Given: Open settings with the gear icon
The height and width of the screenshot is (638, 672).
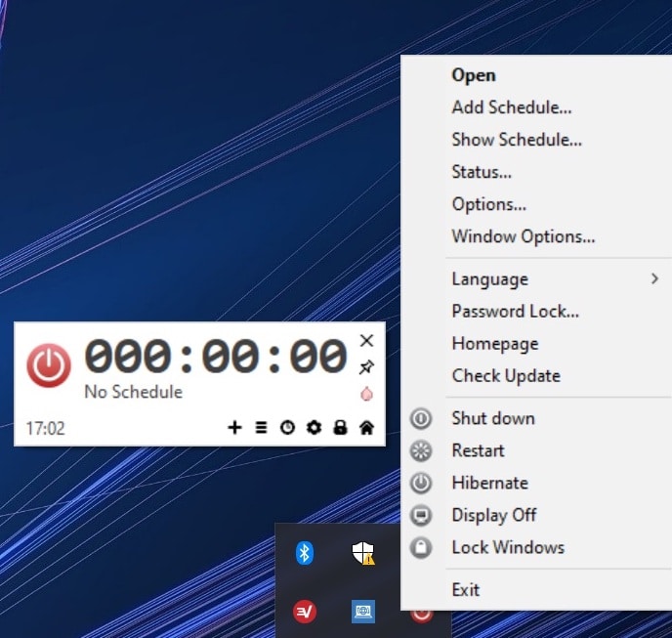Looking at the screenshot, I should (x=314, y=427).
